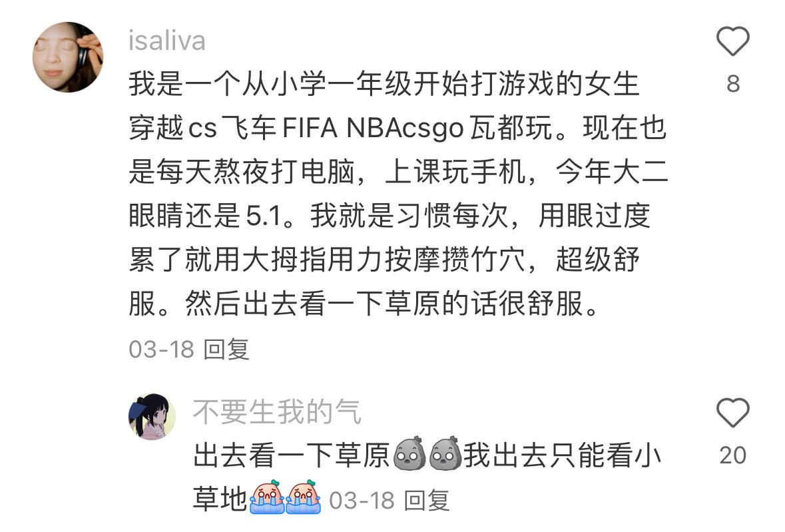
Task: Tap the second grey shocked emoji
Action: point(445,453)
